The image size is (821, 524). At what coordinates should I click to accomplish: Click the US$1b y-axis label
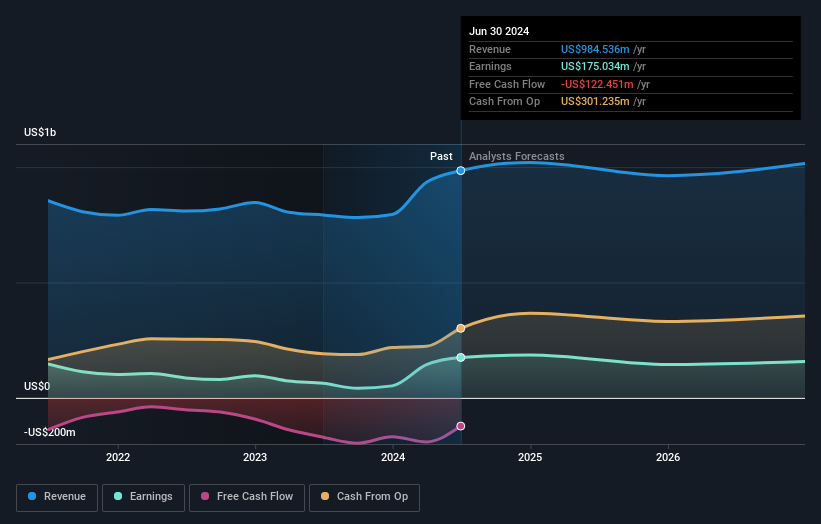point(40,132)
